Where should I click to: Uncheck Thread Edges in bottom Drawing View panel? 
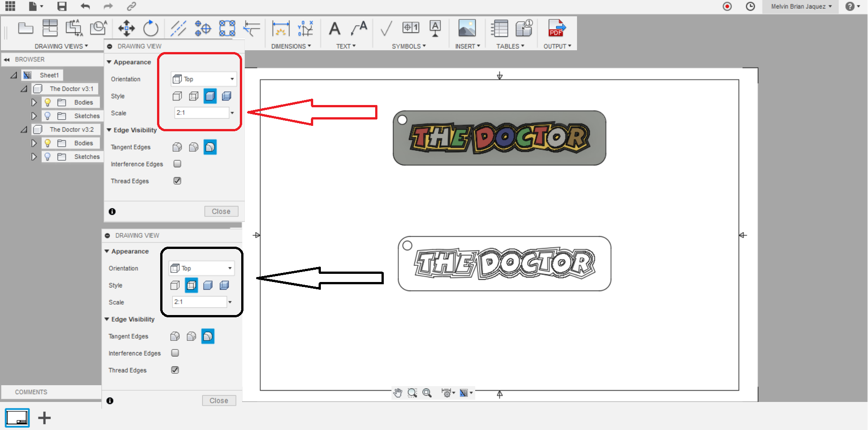coord(175,370)
